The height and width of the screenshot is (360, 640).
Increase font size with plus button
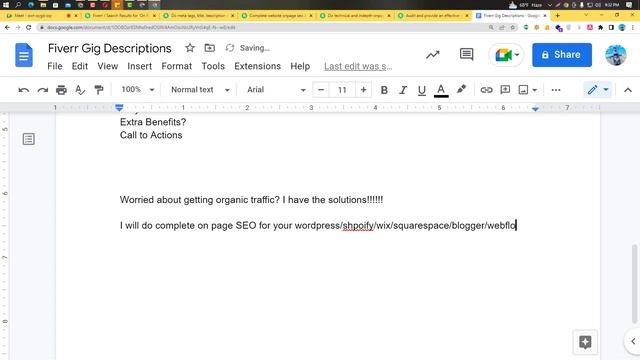tap(363, 90)
